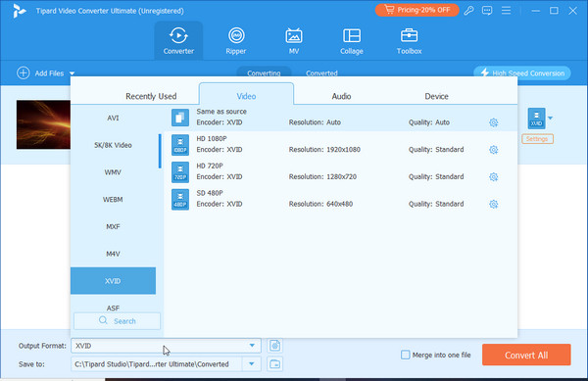Image resolution: width=588 pixels, height=381 pixels.
Task: Click the Pricing-20% OFF button
Action: (417, 10)
